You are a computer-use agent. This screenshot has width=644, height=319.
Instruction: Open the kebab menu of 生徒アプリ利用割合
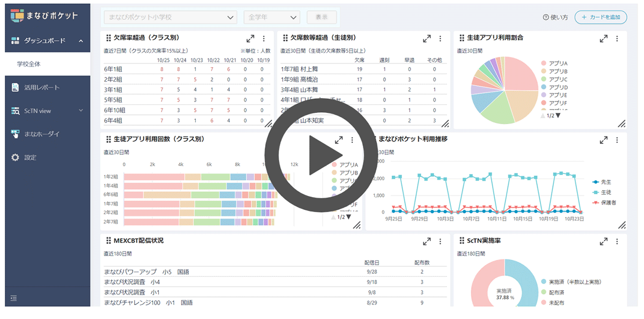coord(617,39)
